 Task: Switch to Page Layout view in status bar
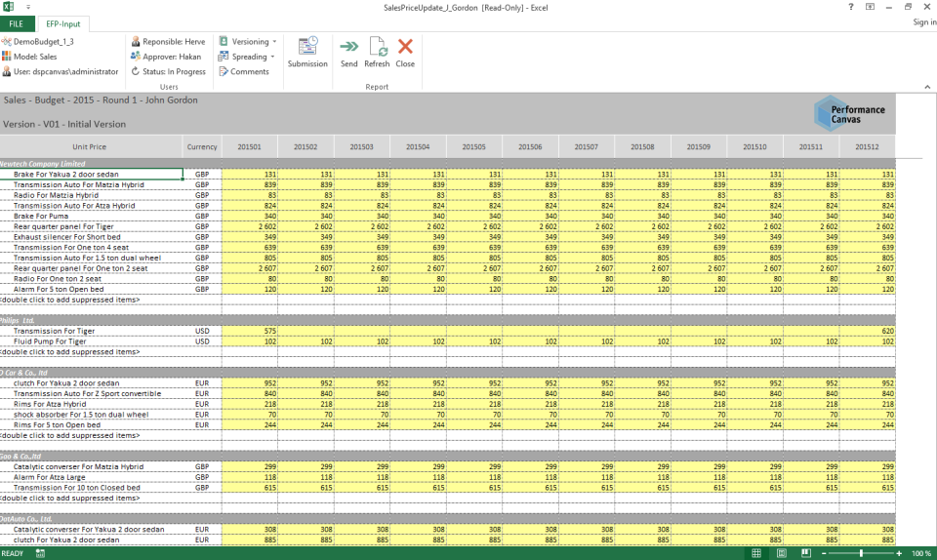pos(781,553)
